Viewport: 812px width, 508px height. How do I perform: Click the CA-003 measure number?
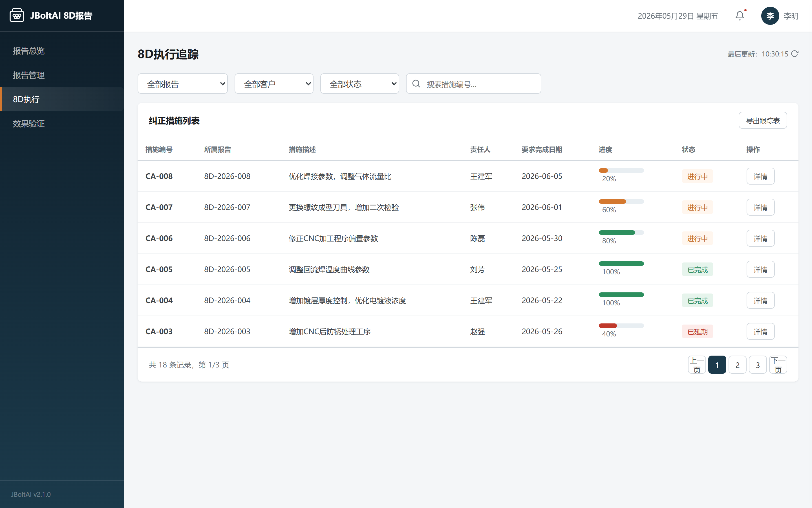point(159,332)
